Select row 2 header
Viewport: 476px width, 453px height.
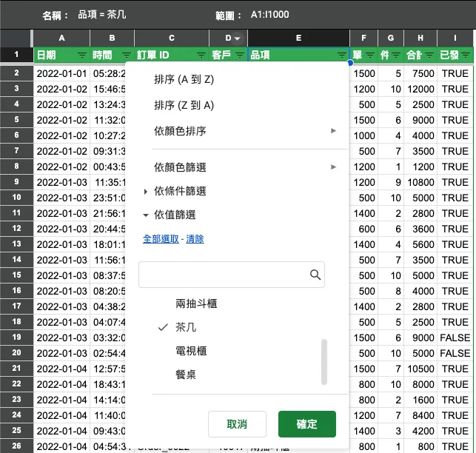pos(17,73)
